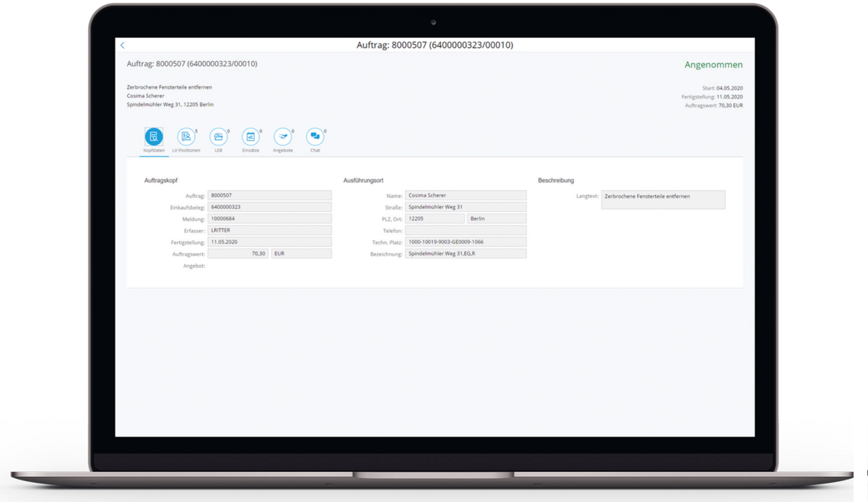868x502 pixels.
Task: Open the Angebote handshake icon
Action: click(283, 137)
